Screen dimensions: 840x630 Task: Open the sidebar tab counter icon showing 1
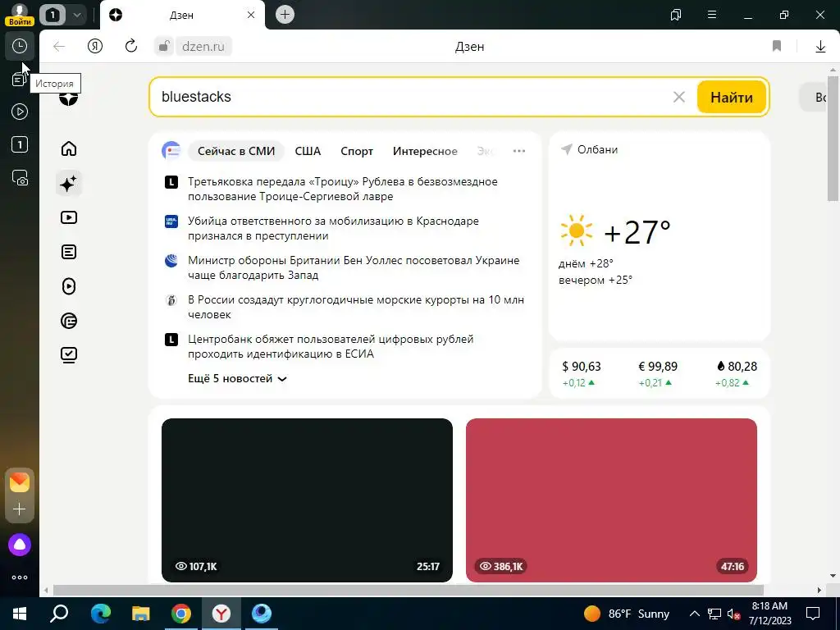[x=20, y=144]
